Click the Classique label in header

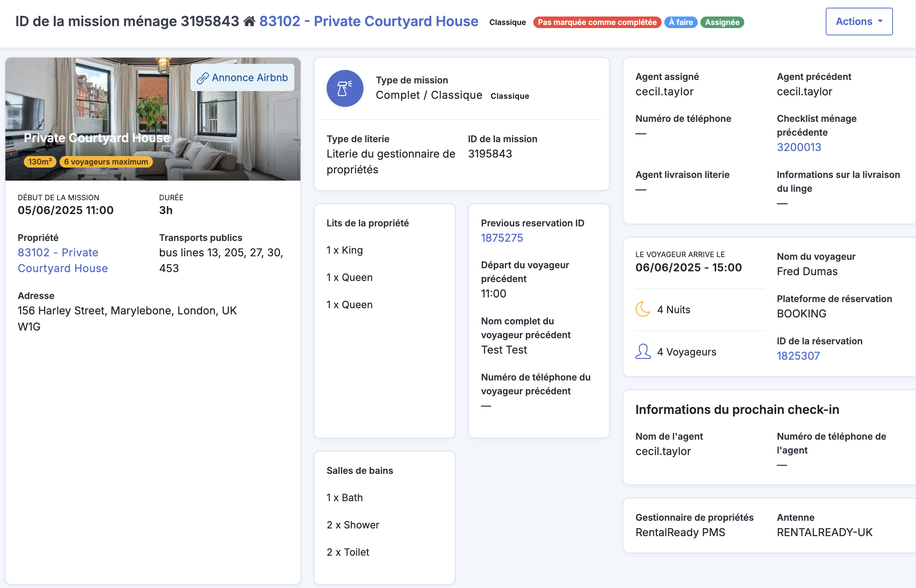pos(507,22)
